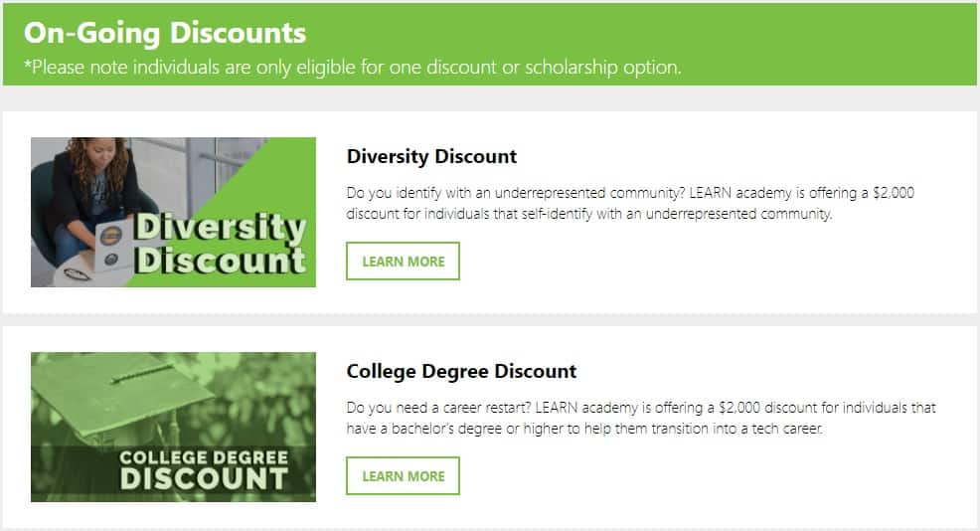
Task: Open the Diversity Discount banner image
Action: pos(173,212)
